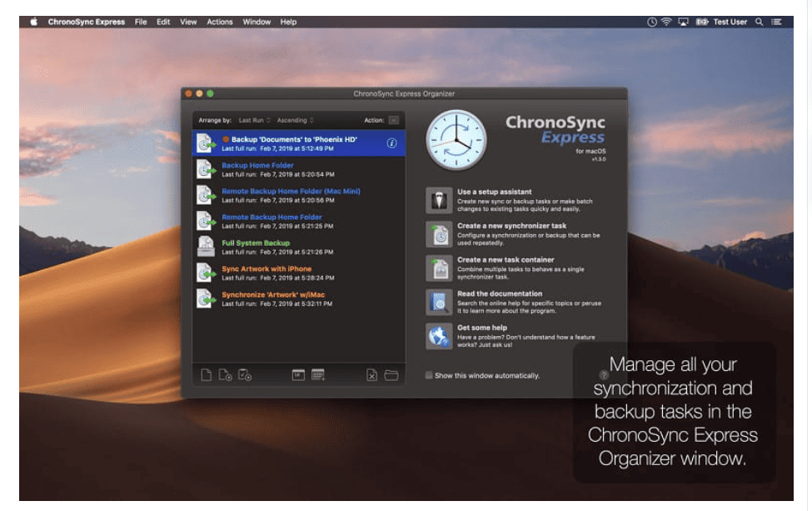Open the Notification Center list icon
812x511 pixels.
[776, 22]
